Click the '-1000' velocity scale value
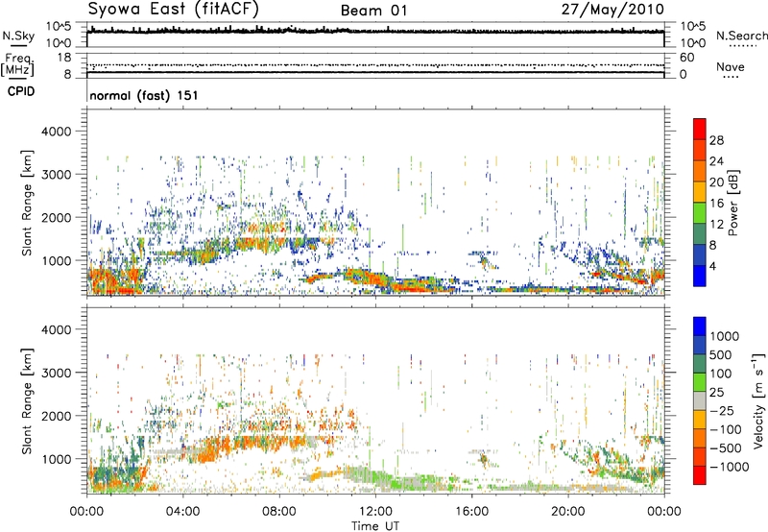The image size is (768, 532). (x=729, y=467)
